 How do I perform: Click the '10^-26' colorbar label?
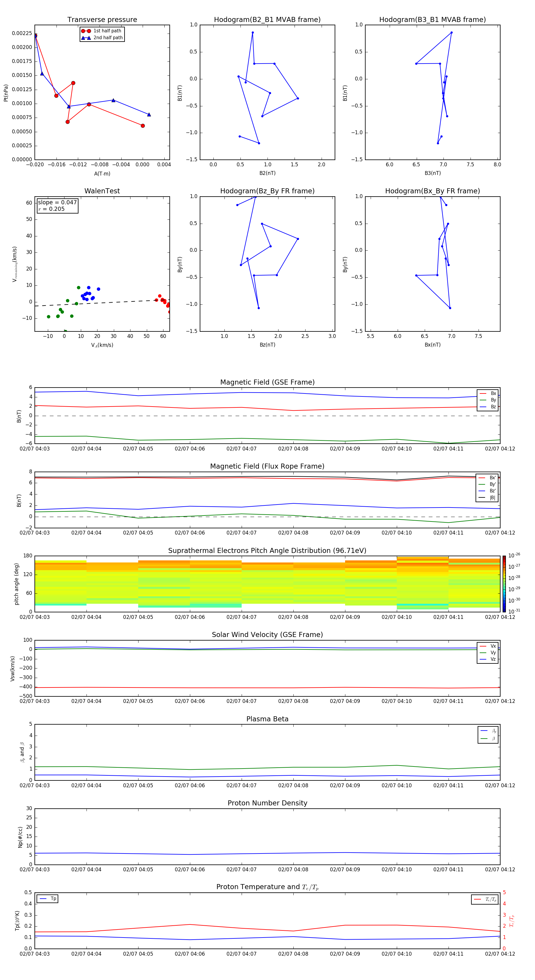514,555
